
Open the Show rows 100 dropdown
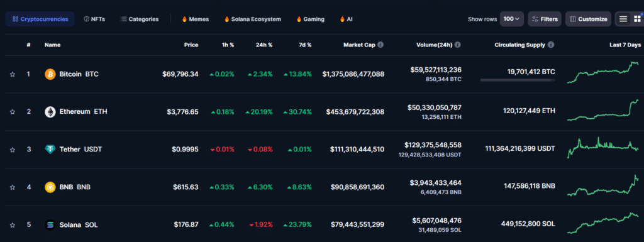tap(512, 19)
